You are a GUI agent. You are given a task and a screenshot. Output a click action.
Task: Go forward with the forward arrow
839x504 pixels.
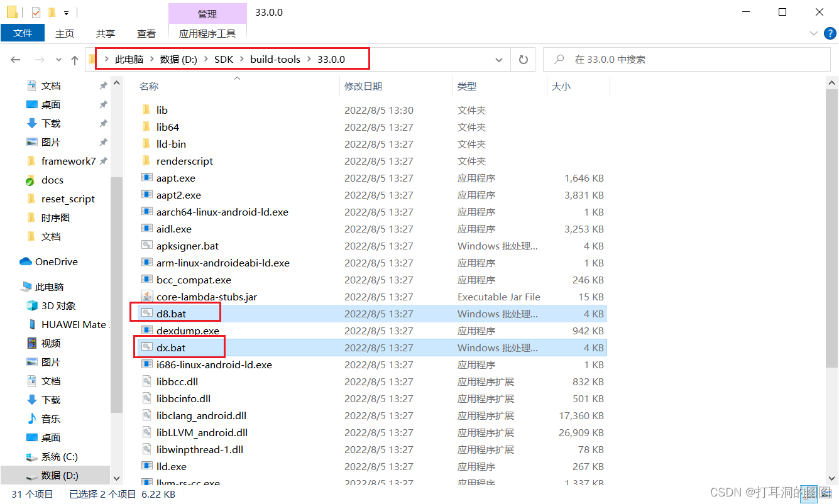[40, 60]
